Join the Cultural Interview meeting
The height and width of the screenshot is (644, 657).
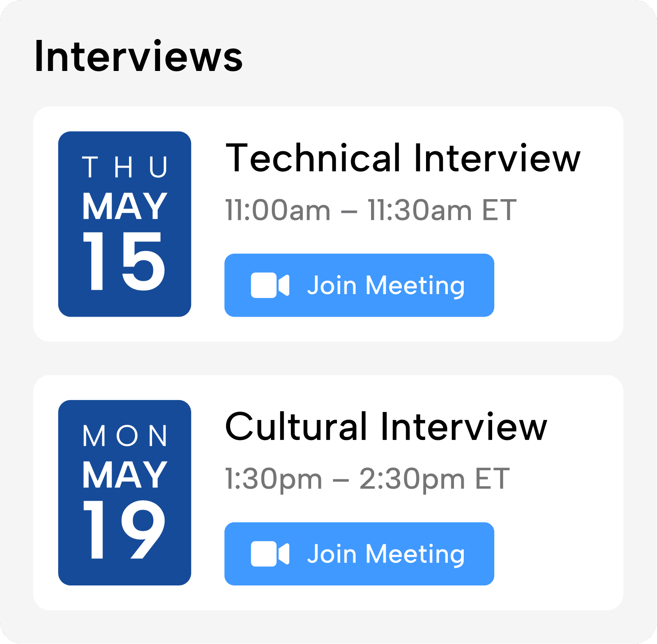pos(359,554)
